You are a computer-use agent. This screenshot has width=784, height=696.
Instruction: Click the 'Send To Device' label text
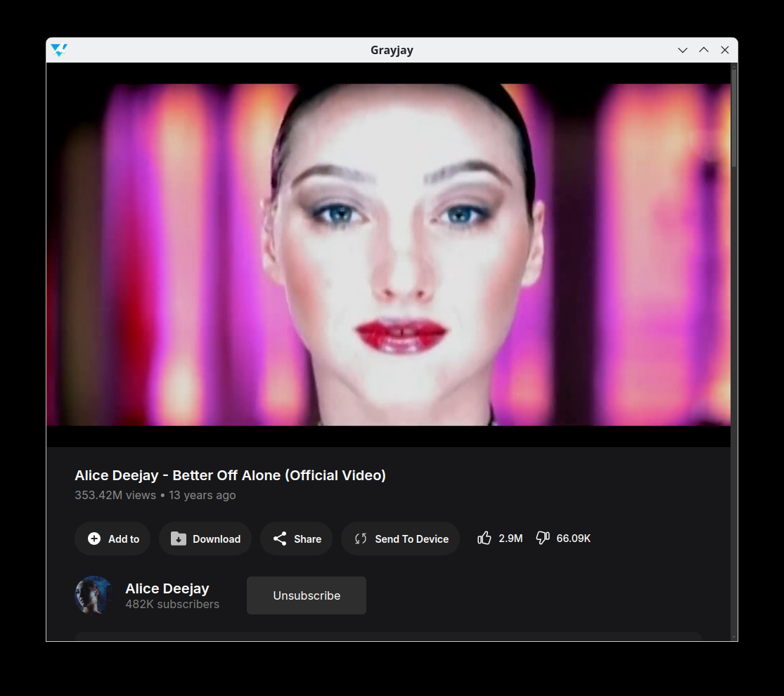pyautogui.click(x=411, y=539)
